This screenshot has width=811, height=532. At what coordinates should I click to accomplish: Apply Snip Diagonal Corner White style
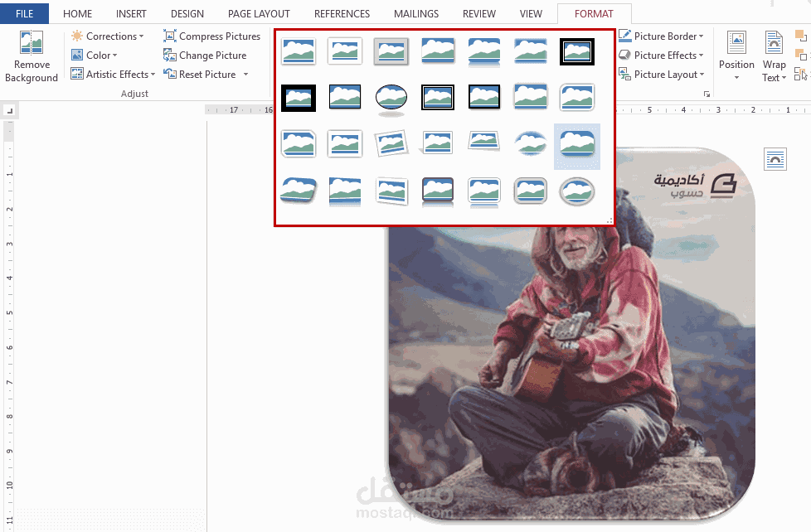(x=299, y=143)
